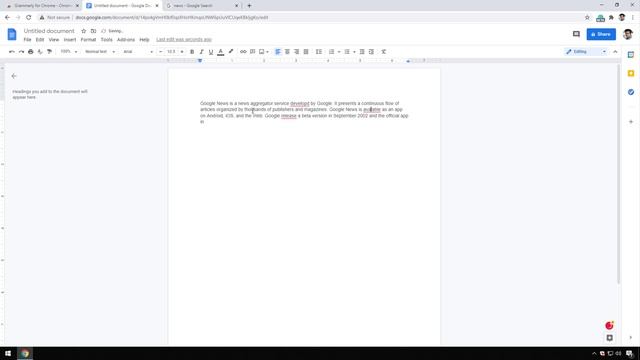Screen dimensions: 640x360
Task: Decrease font size with the minus button
Action: [160, 52]
